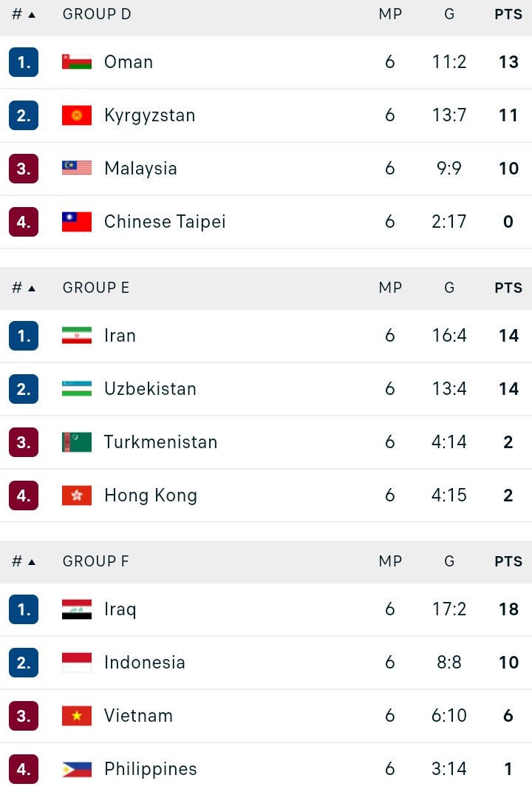532x795 pixels.
Task: Sort Group F by G column
Action: coord(449,561)
